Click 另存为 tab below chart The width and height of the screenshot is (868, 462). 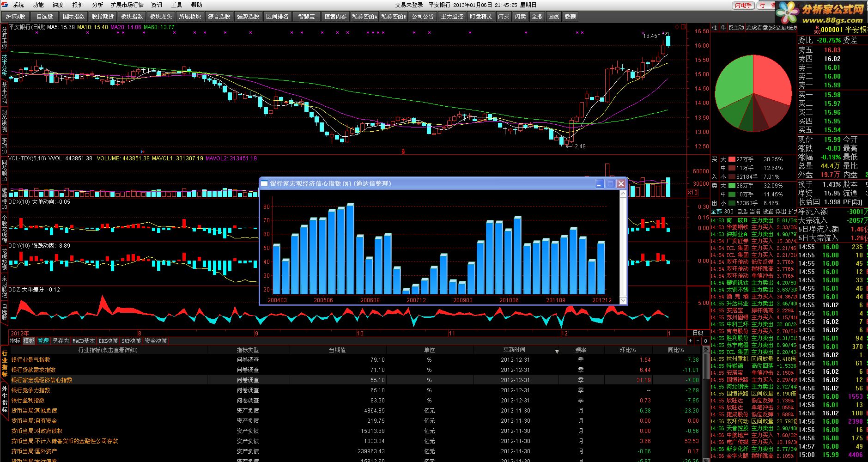[x=61, y=340]
